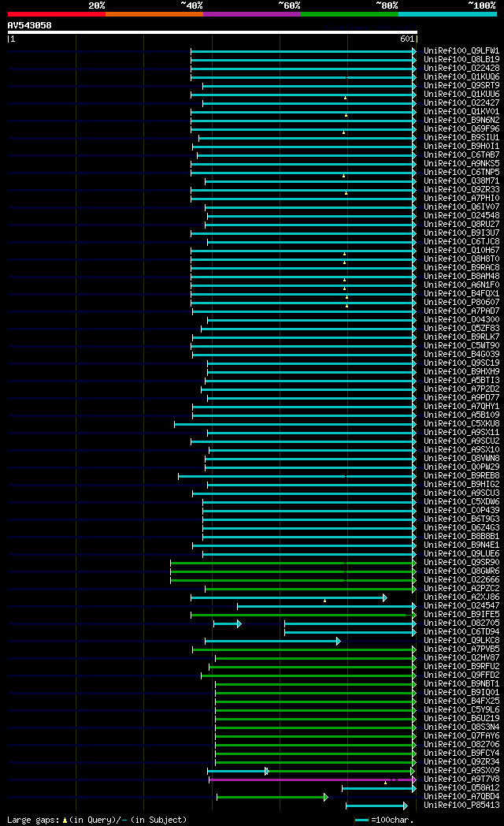The width and height of the screenshot is (504, 826).
Task: Select the UniRef100_O22428 label
Action: (x=461, y=69)
